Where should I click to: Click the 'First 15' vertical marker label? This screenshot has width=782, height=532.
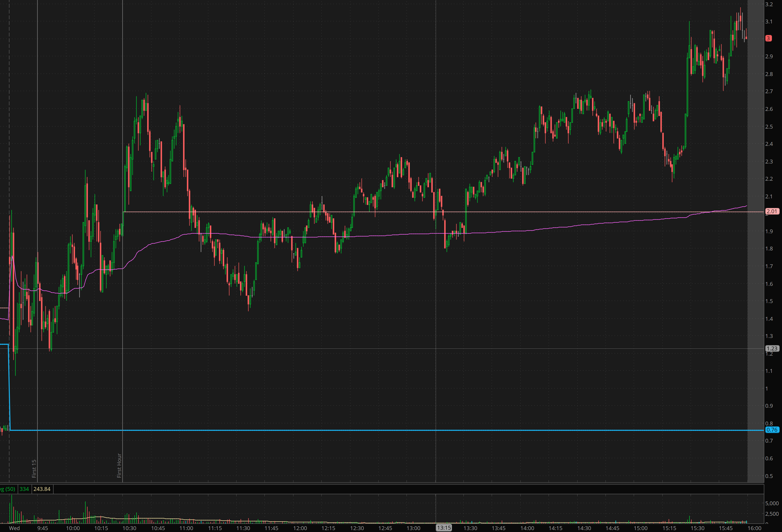pos(34,468)
